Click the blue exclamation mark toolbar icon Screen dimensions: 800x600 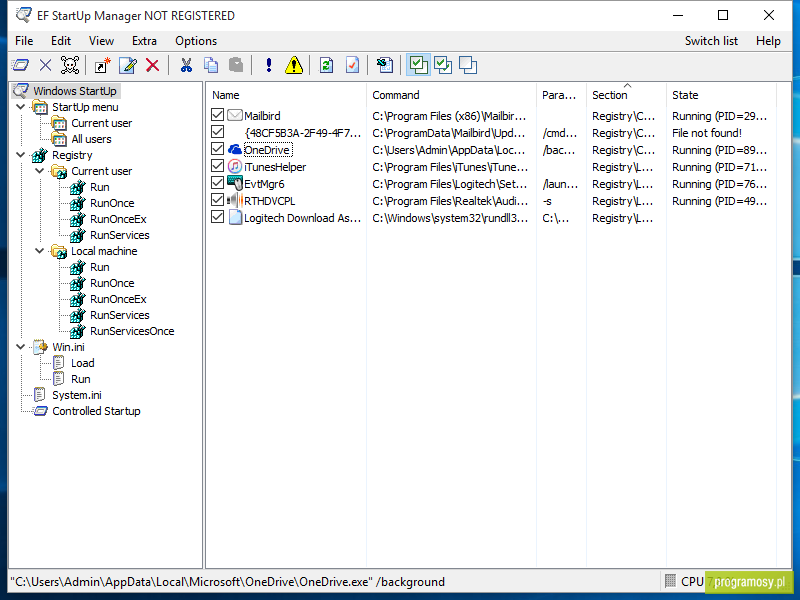coord(269,65)
